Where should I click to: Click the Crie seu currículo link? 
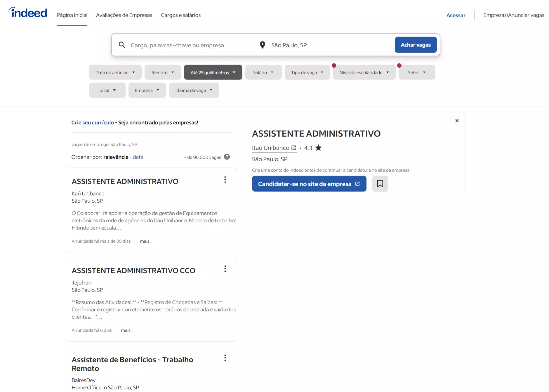[x=93, y=122]
